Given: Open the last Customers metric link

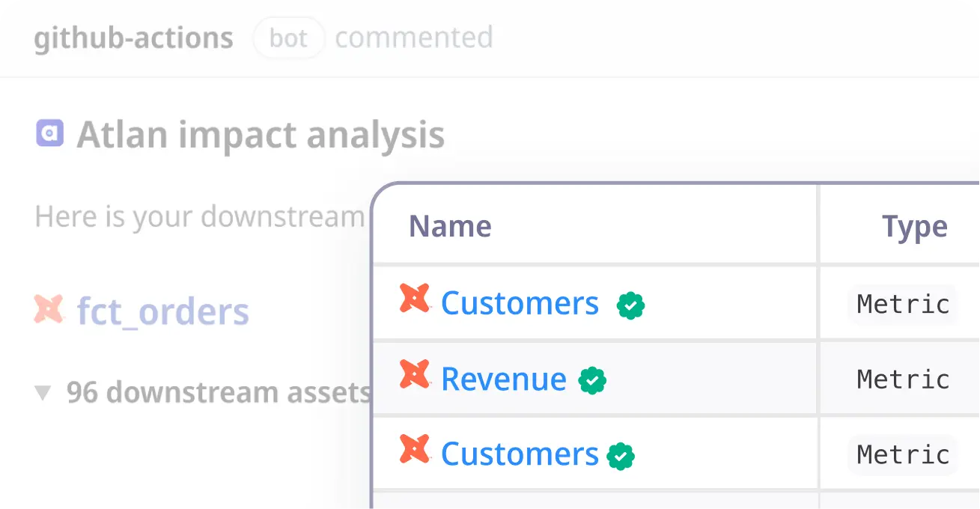Looking at the screenshot, I should pyautogui.click(x=520, y=454).
